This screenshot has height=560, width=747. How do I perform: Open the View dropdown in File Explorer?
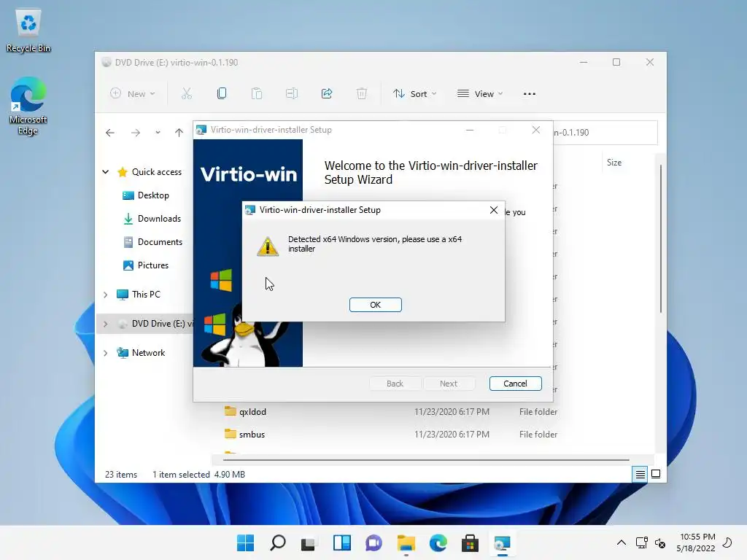pos(480,94)
